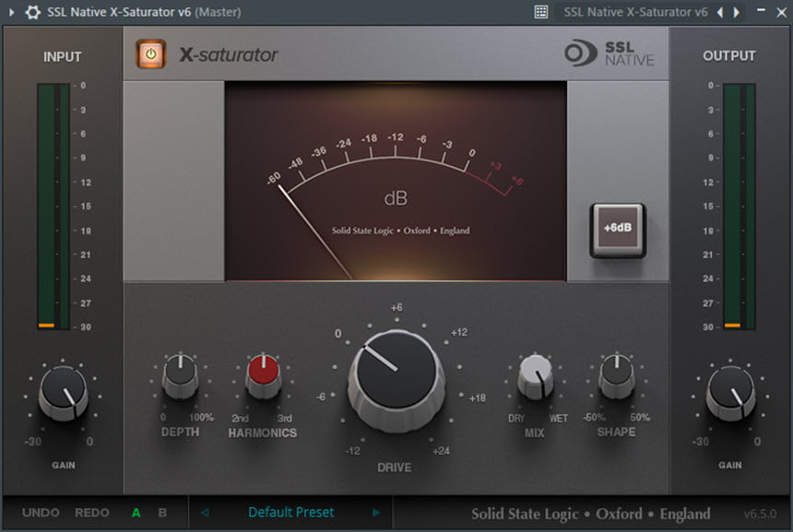This screenshot has height=532, width=793.
Task: Click the X-saturator title text
Action: pos(229,54)
